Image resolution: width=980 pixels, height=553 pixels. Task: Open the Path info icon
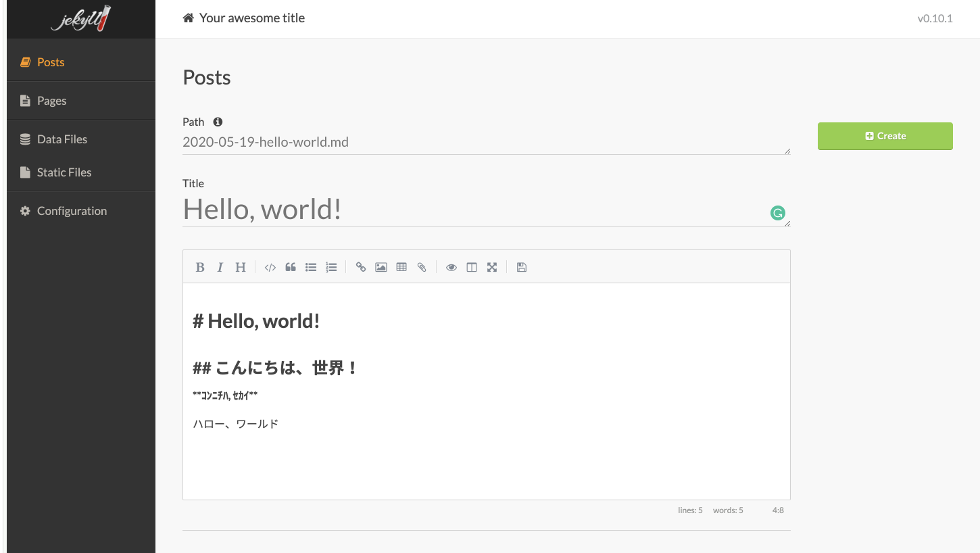[218, 122]
